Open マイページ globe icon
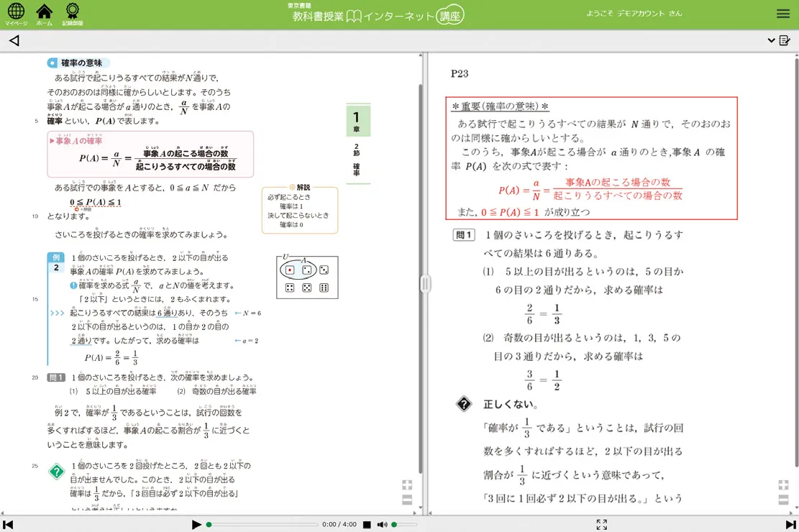Image resolution: width=799 pixels, height=532 pixels. (16, 13)
